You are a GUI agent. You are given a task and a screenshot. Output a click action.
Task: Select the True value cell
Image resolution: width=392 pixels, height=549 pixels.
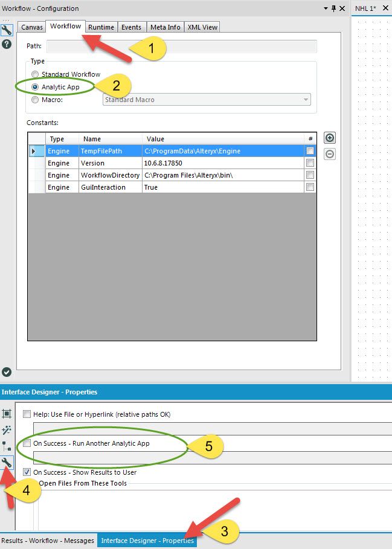tap(223, 187)
